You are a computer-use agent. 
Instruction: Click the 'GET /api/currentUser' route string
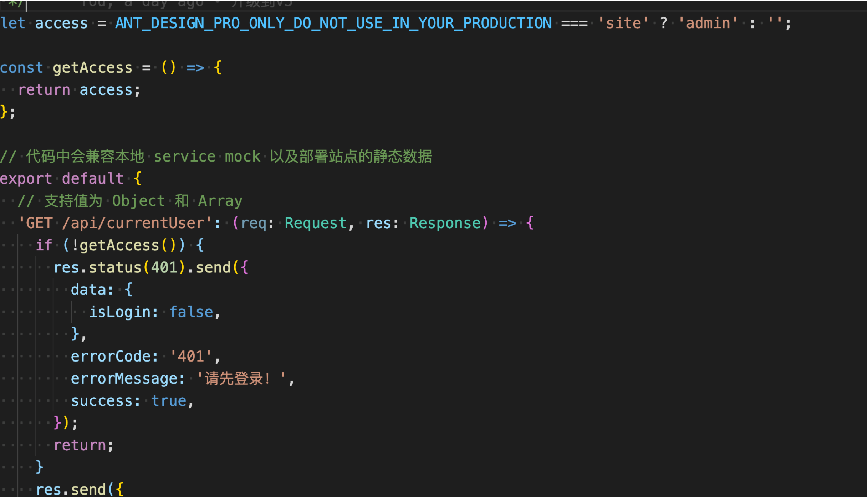coord(115,223)
